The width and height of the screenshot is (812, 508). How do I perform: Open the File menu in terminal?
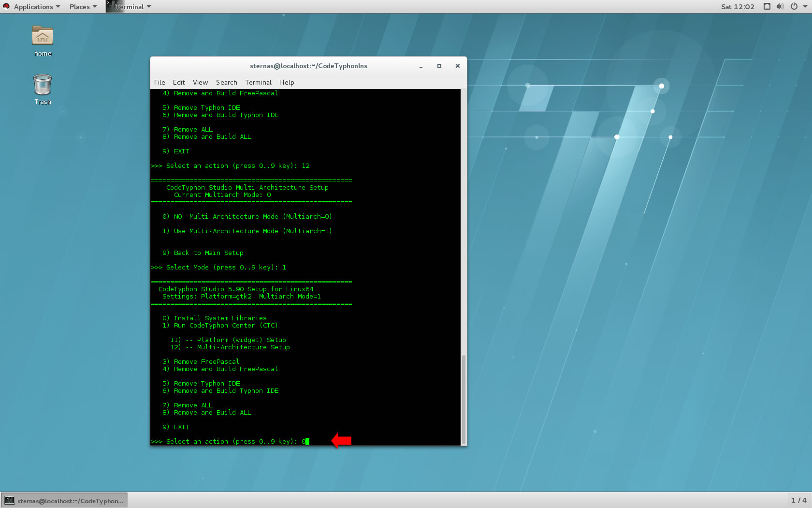tap(159, 82)
